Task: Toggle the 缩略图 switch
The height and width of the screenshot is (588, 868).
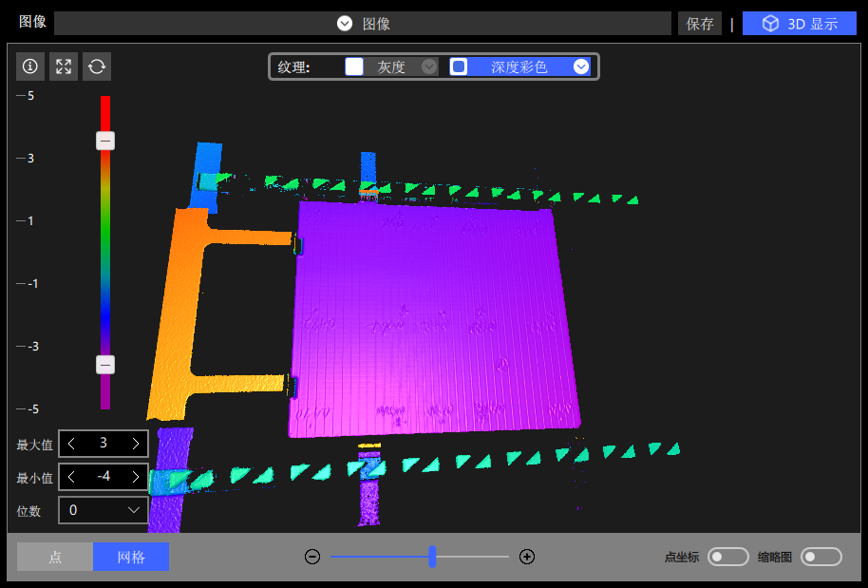Action: point(821,557)
